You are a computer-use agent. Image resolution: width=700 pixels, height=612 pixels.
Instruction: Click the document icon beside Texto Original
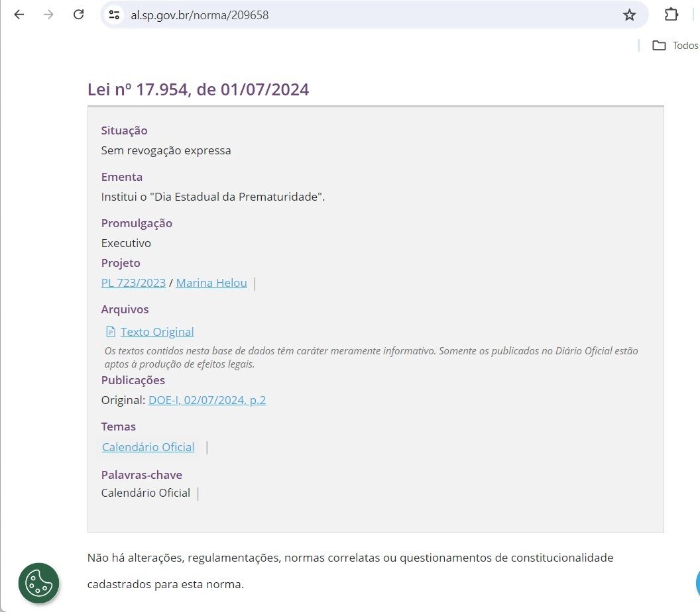[111, 332]
